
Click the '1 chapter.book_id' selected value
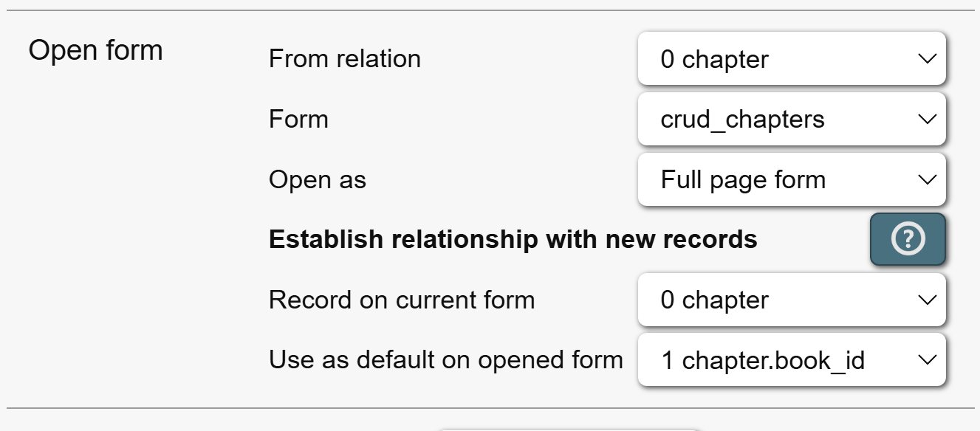763,360
